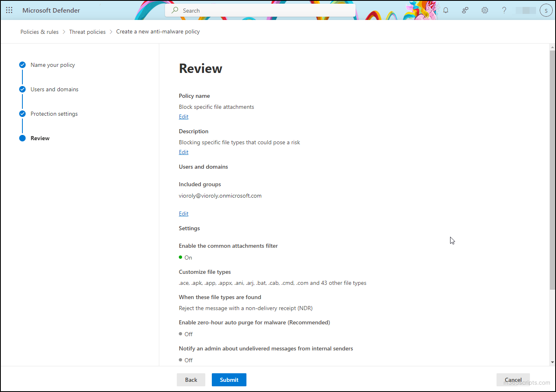Click the scrollbar down arrow
This screenshot has width=556, height=392.
[x=552, y=362]
